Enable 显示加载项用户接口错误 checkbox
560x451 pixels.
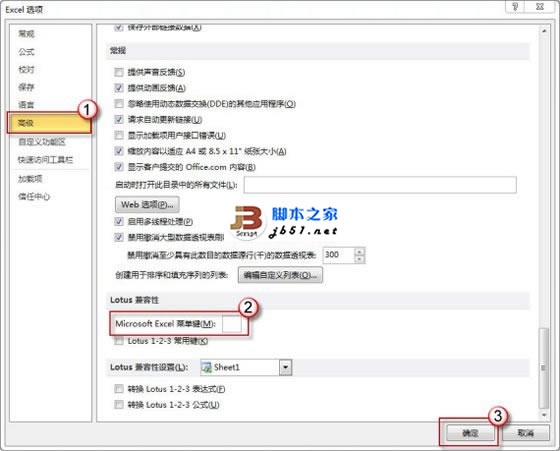[x=119, y=135]
